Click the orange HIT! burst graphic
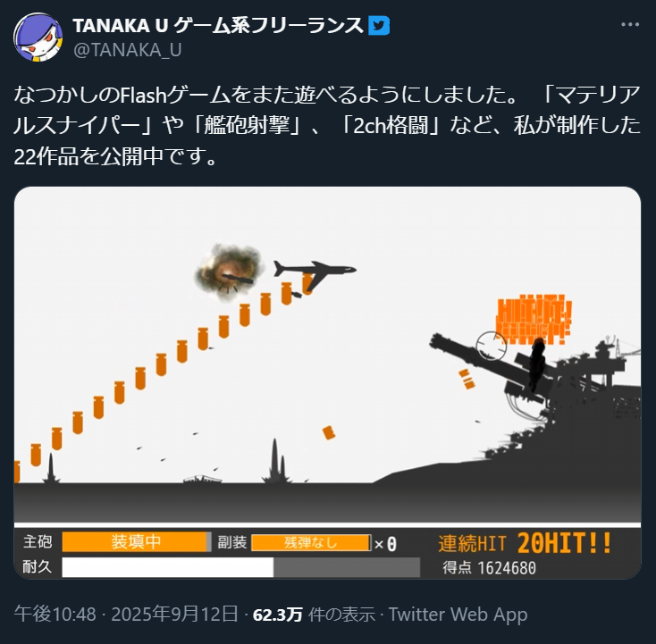Image resolution: width=656 pixels, height=644 pixels. click(534, 319)
